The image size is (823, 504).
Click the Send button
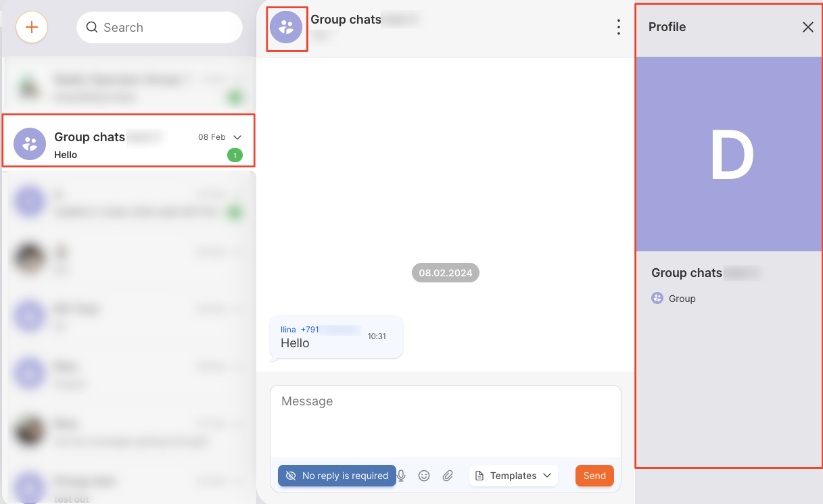pyautogui.click(x=594, y=476)
